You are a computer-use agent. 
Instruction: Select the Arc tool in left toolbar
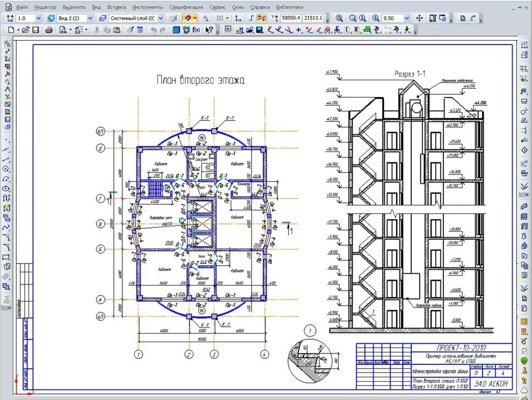7,179
